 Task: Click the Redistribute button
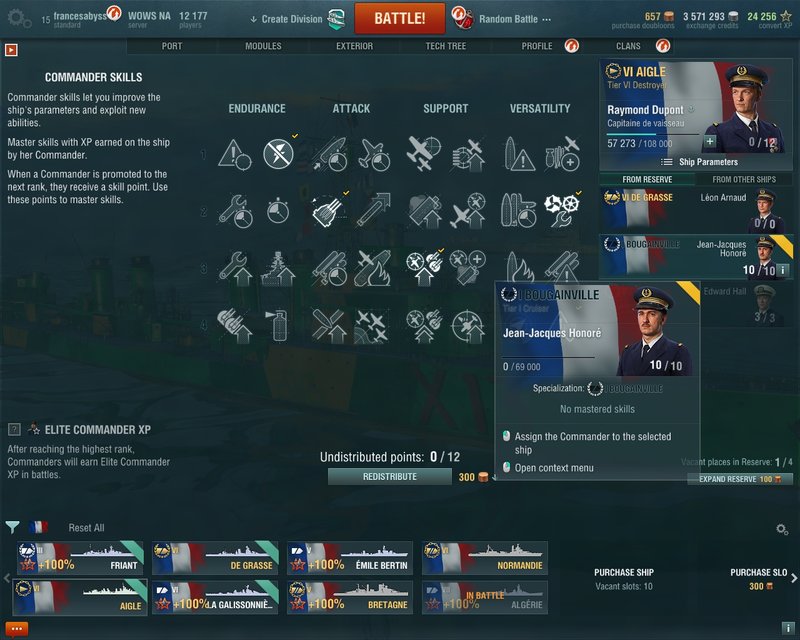pos(390,476)
